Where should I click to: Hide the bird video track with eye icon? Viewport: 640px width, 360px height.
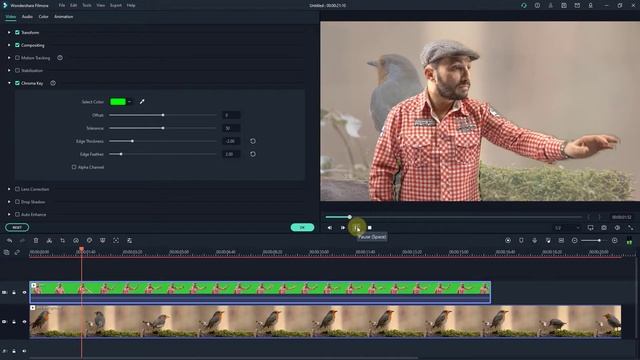point(24,322)
